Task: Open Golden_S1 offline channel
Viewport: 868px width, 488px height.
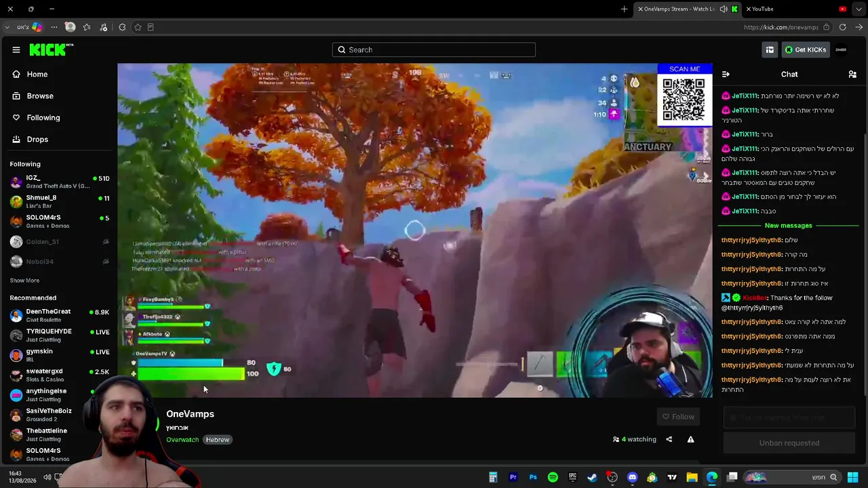Action: pyautogui.click(x=60, y=242)
